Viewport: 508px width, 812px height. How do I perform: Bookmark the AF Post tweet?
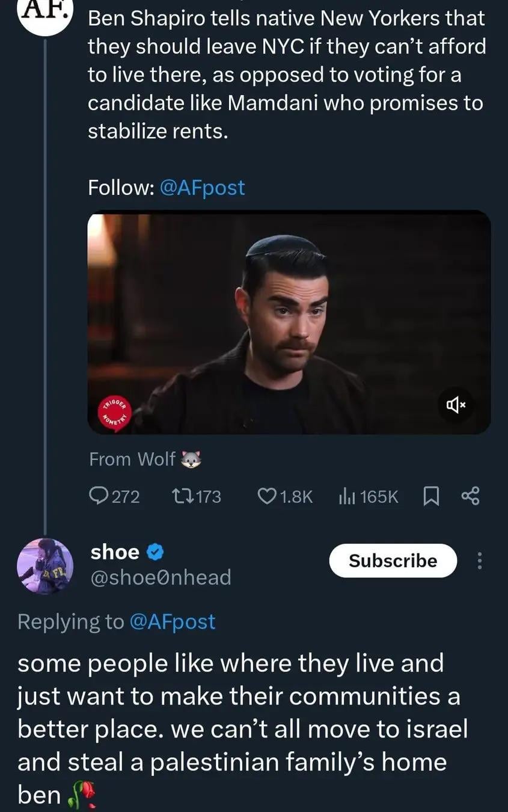click(431, 496)
